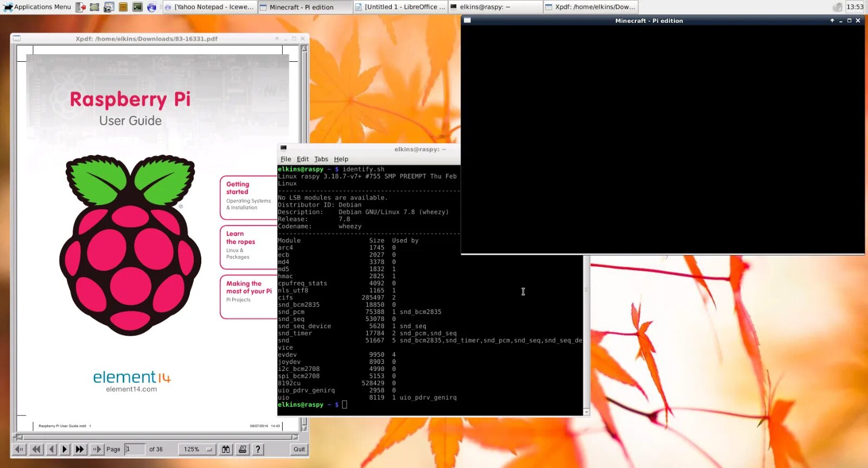
Task: Click Xpdf scrollbar down arrow
Action: (304, 428)
